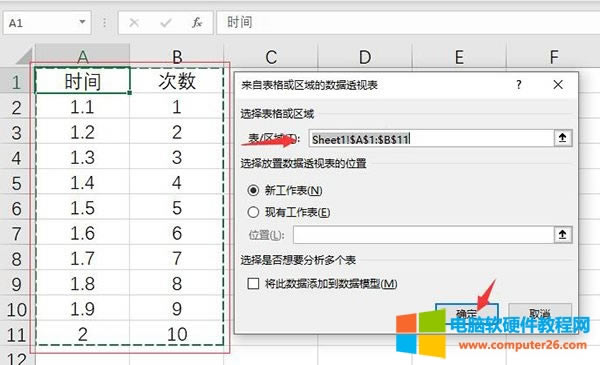Select column A header
The width and height of the screenshot is (600, 365).
click(x=83, y=57)
